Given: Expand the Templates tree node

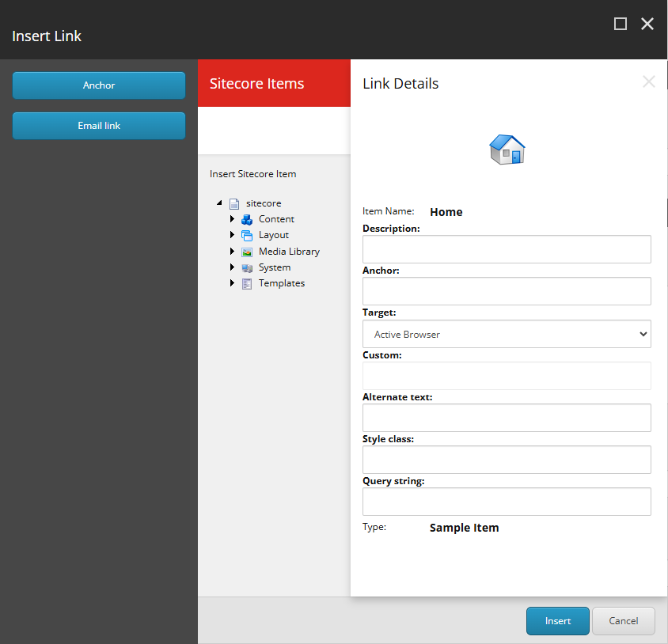Looking at the screenshot, I should [232, 283].
